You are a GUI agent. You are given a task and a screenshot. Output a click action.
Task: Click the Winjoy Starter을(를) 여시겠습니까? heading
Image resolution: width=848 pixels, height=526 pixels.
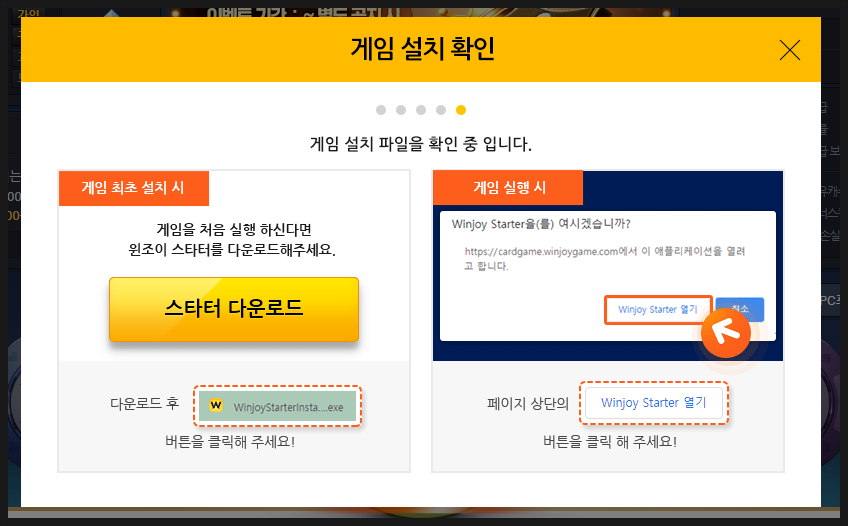(541, 224)
